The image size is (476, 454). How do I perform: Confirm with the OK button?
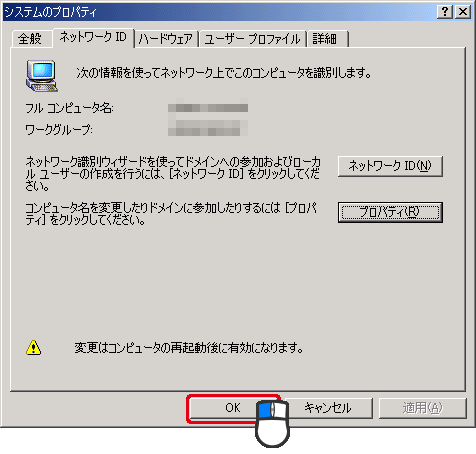(x=233, y=408)
